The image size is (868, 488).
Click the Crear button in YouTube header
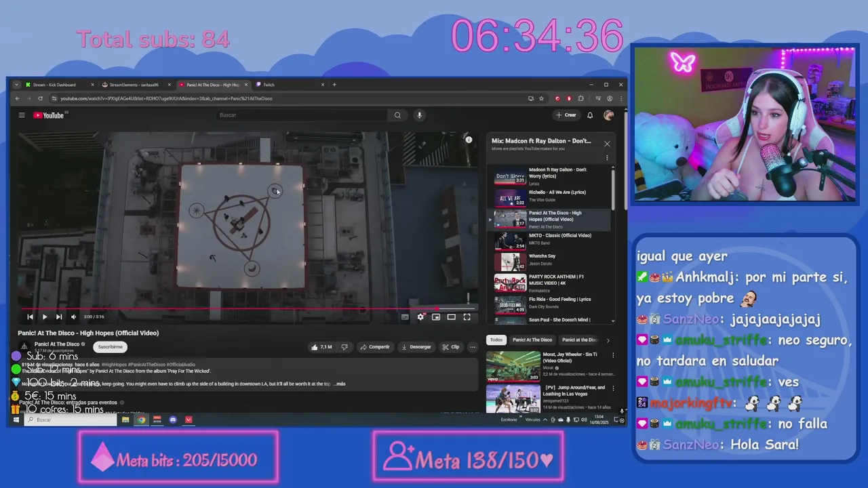coord(566,115)
